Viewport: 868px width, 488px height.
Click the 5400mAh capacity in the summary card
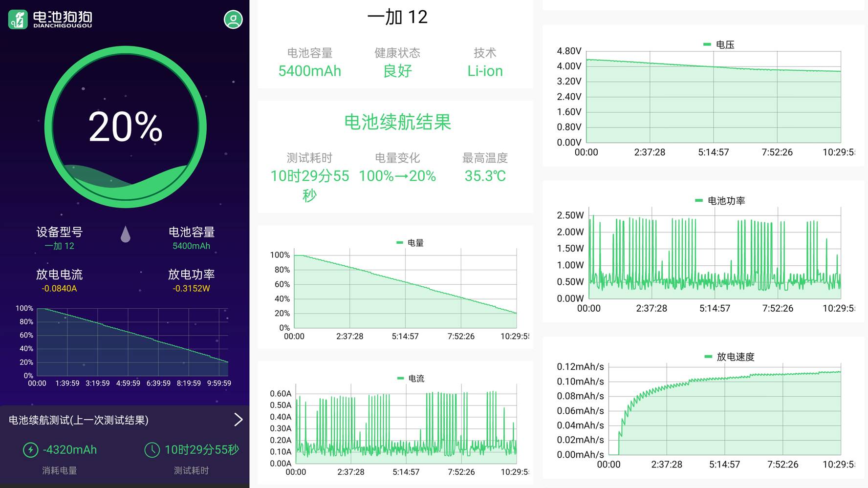coord(310,71)
